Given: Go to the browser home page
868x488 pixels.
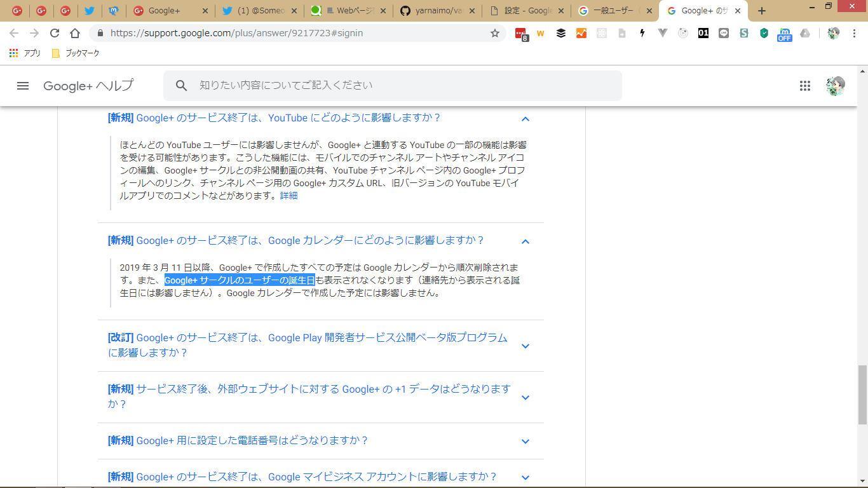Looking at the screenshot, I should [x=75, y=33].
